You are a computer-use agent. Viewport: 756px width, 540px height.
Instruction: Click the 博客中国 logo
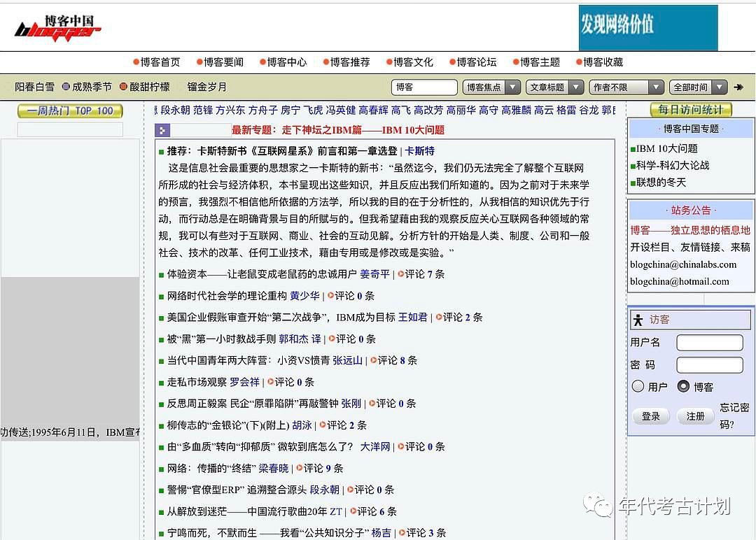[59, 27]
